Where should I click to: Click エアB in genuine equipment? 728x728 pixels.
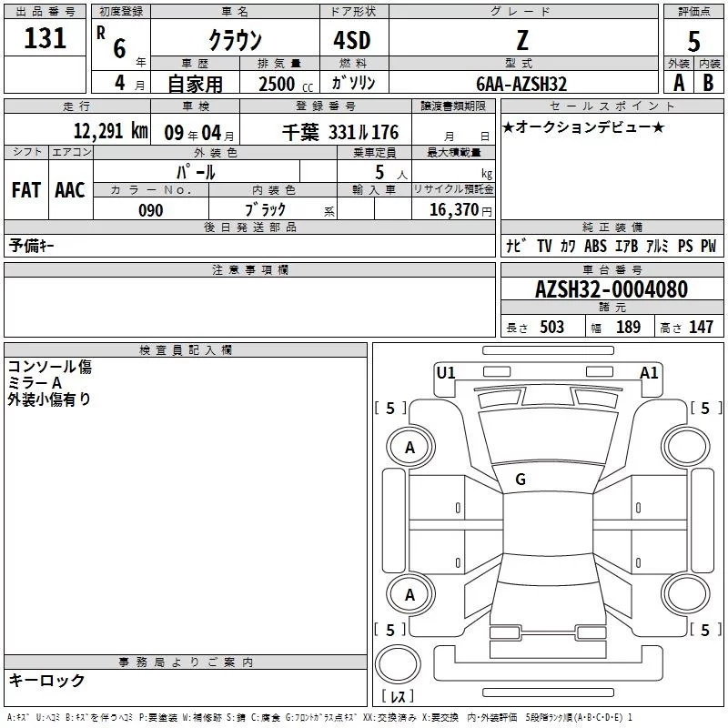(x=626, y=246)
